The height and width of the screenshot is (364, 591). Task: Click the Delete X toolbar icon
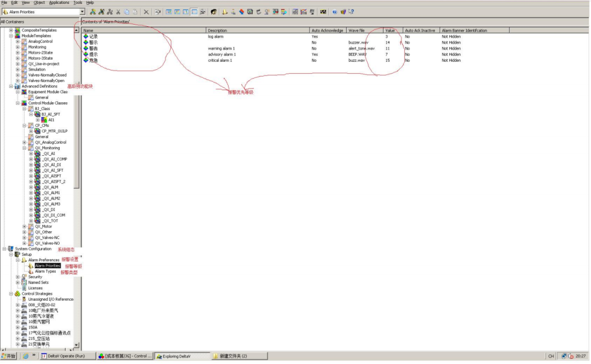click(146, 11)
